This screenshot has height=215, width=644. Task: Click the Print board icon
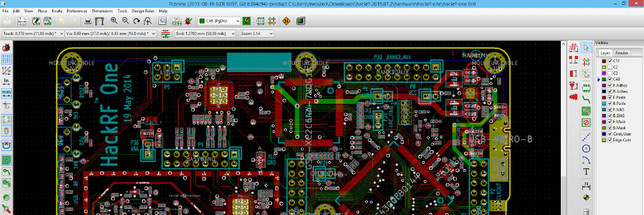pyautogui.click(x=88, y=21)
